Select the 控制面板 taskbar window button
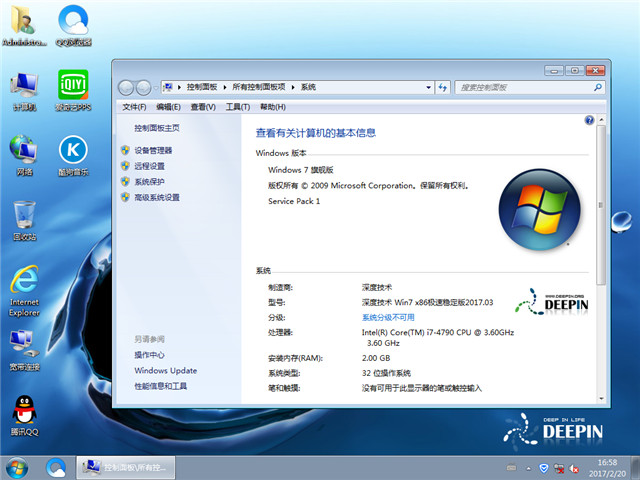Viewport: 640px width, 480px height. (x=126, y=468)
